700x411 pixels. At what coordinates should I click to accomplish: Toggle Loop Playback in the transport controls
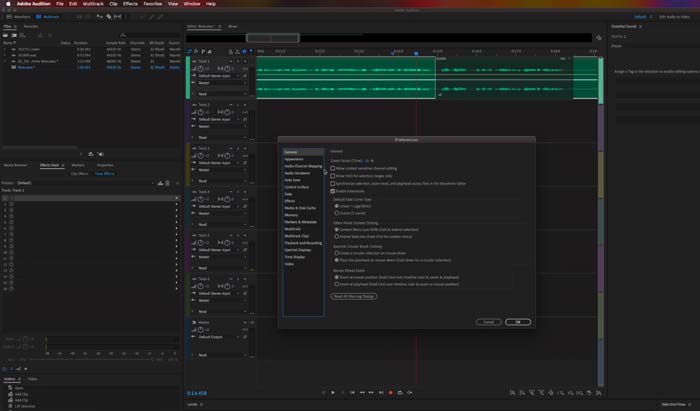click(400, 393)
